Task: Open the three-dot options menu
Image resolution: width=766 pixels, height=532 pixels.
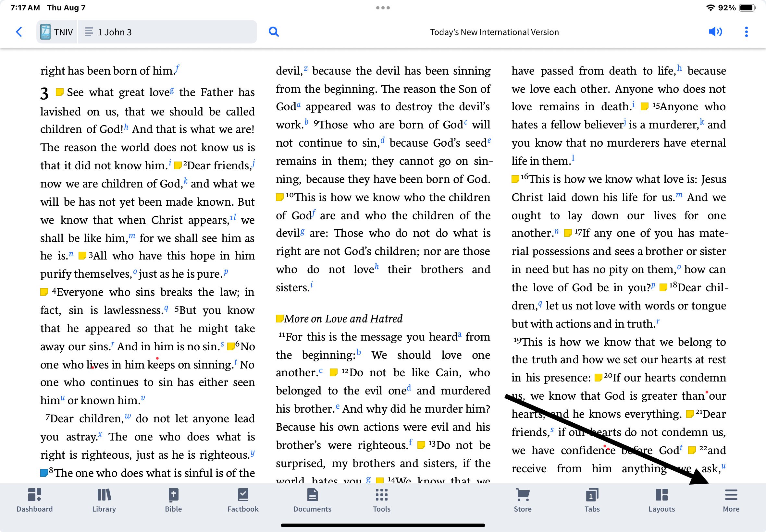Action: tap(746, 32)
